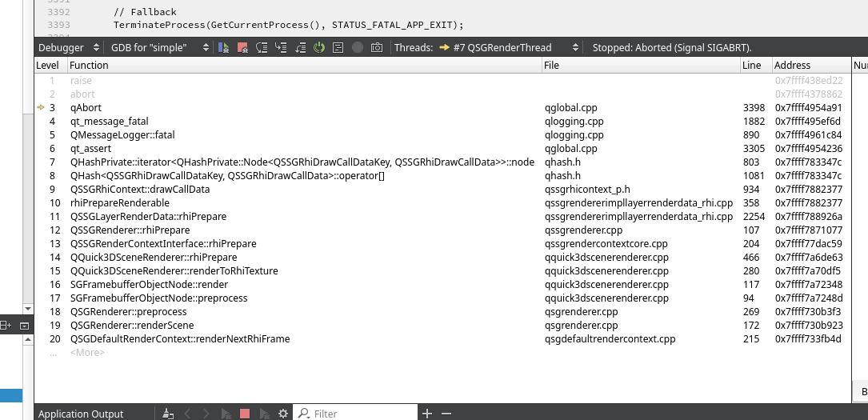
Task: Select the qt_assert stack frame row
Action: point(90,149)
